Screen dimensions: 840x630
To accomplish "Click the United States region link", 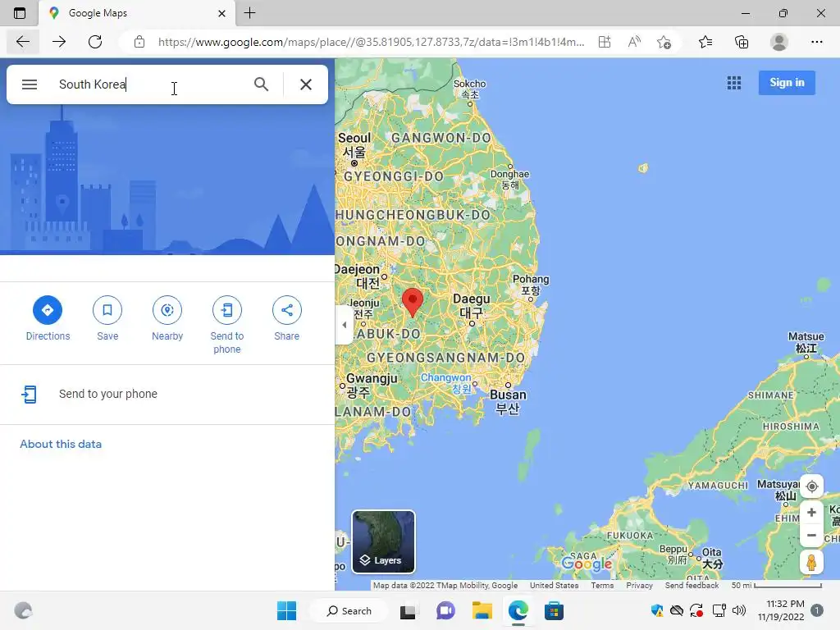I will [x=554, y=586].
